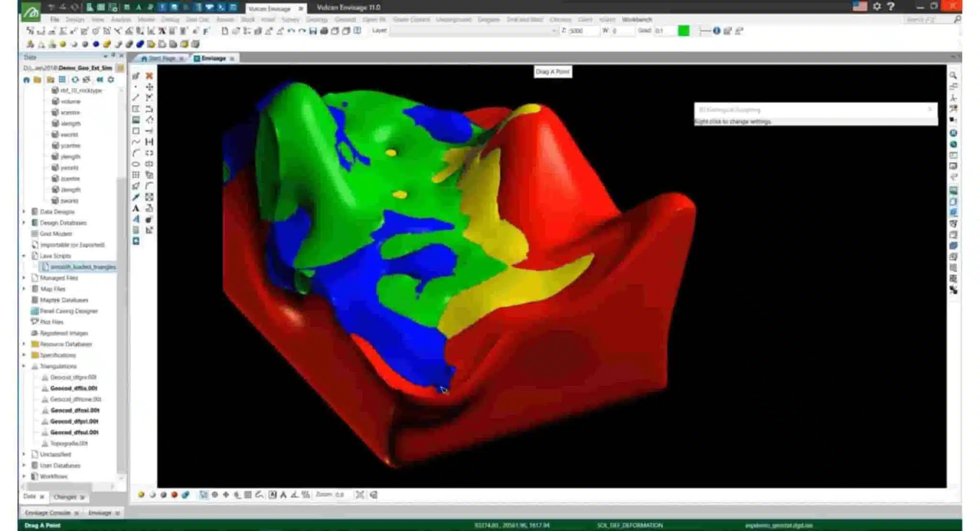Click the Z value input field
980x531 pixels.
pos(583,31)
